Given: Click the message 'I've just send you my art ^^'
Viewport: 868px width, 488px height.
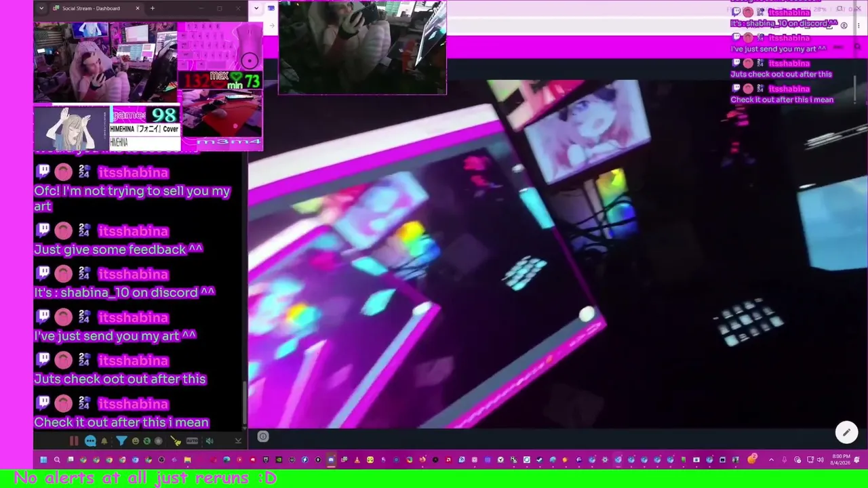Looking at the screenshot, I should click(115, 335).
